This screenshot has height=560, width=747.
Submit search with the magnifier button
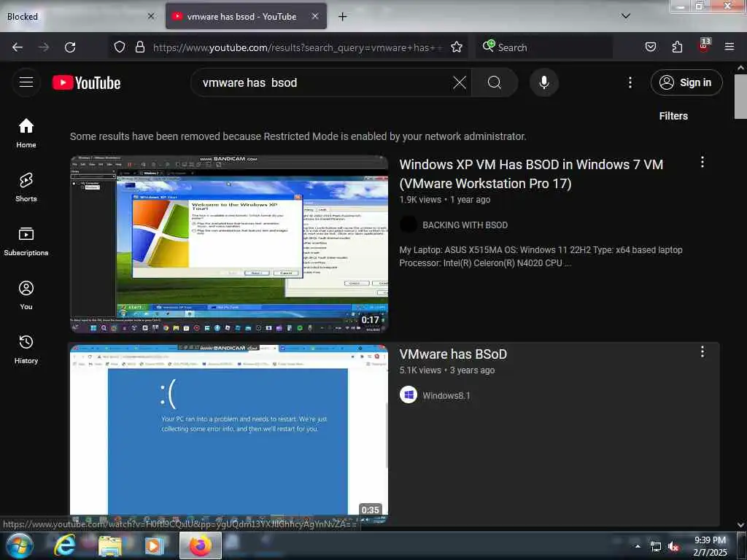click(495, 82)
